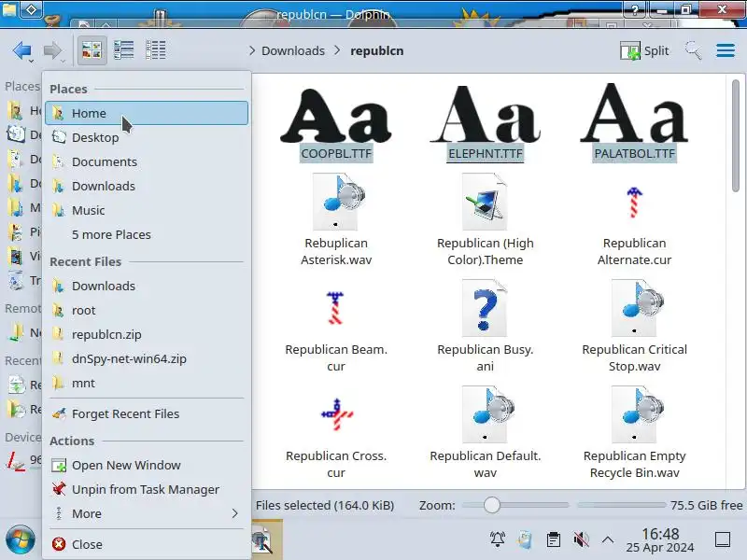Expand the More submenu
747x560 pixels.
[147, 514]
